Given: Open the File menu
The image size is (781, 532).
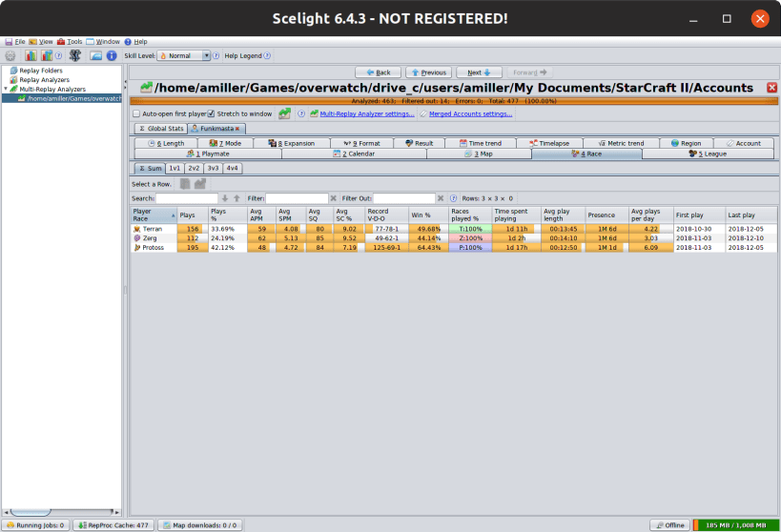Looking at the screenshot, I should 15,42.
